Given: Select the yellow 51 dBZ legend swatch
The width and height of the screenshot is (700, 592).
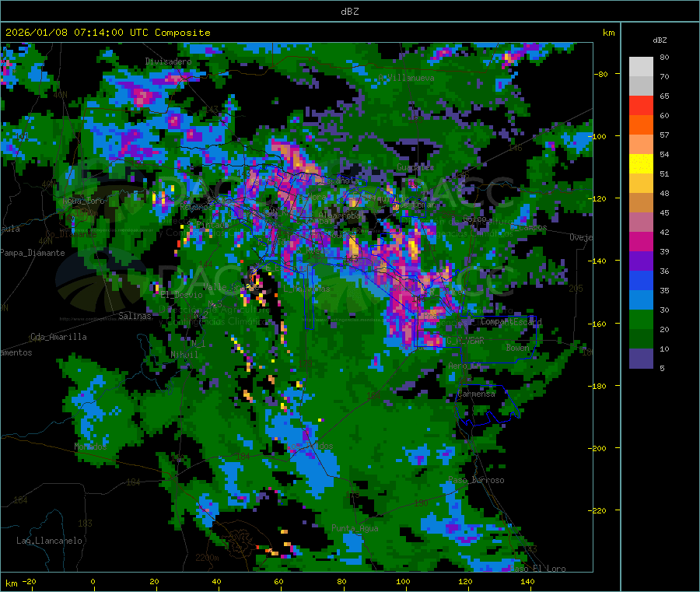Looking at the screenshot, I should (641, 163).
